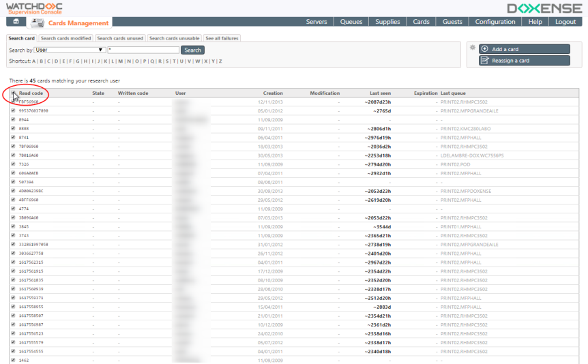Screen dimensions: 588x364
Task: Click the gear icon beside Add a card
Action: tap(471, 48)
